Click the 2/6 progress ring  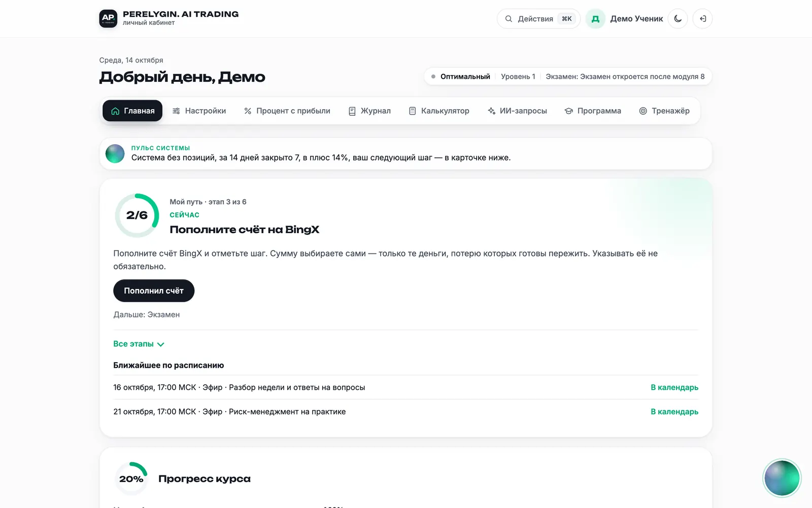pyautogui.click(x=137, y=215)
